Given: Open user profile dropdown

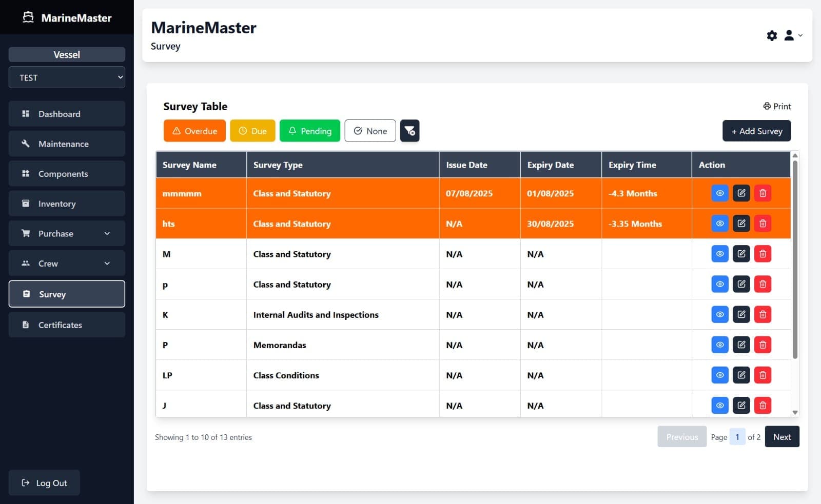Looking at the screenshot, I should (793, 35).
